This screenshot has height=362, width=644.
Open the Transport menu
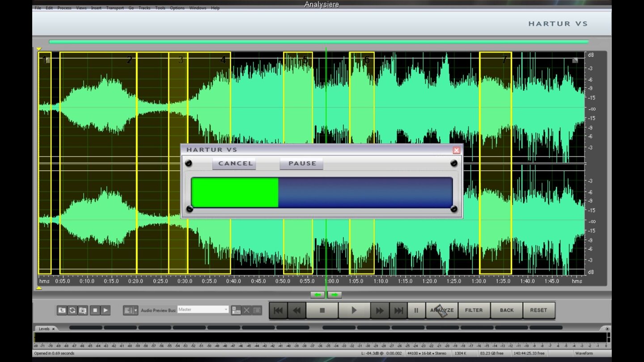(115, 8)
